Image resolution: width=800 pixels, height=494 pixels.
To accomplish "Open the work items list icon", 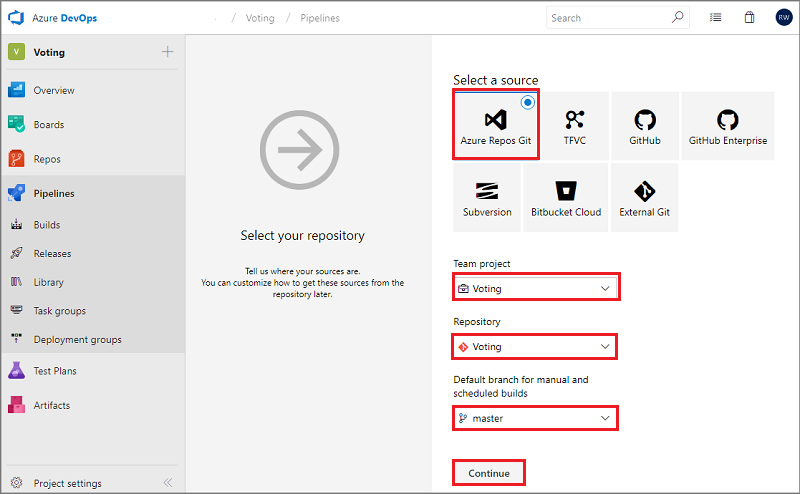I will point(715,18).
